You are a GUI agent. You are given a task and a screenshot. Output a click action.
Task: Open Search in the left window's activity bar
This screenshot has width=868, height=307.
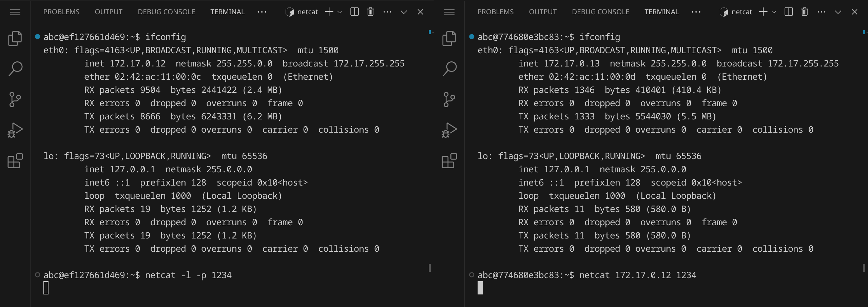(15, 69)
